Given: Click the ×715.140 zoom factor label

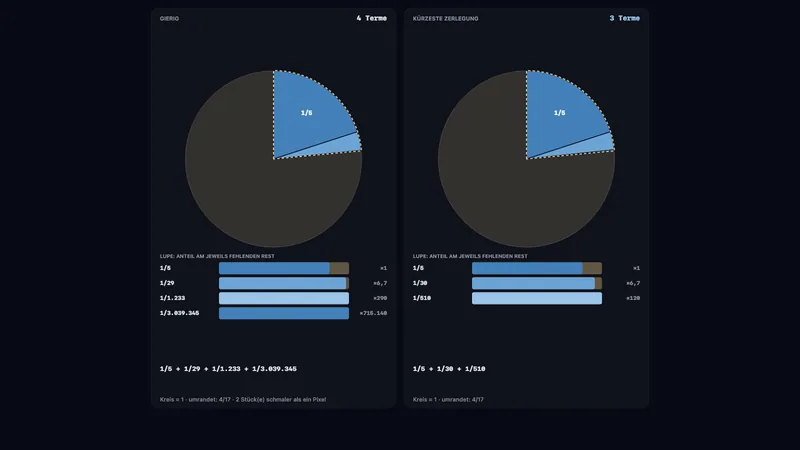Looking at the screenshot, I should click(373, 313).
